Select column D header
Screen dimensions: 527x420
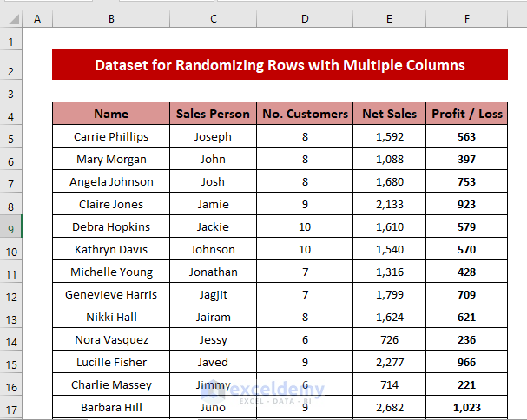305,19
